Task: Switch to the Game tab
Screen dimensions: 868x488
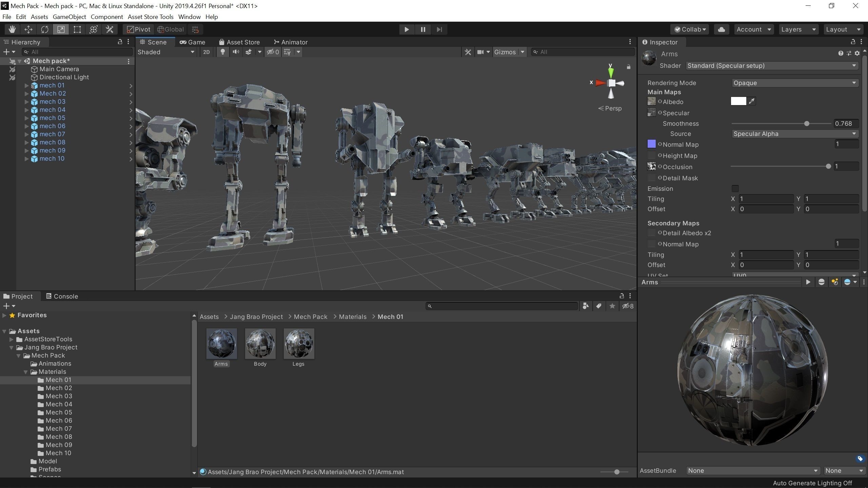Action: (193, 42)
